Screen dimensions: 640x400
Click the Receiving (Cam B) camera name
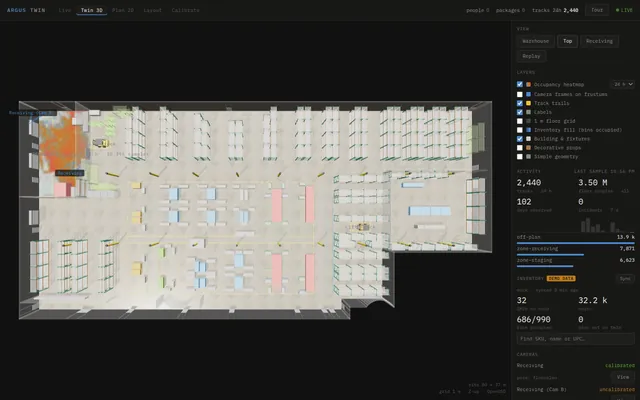click(541, 389)
